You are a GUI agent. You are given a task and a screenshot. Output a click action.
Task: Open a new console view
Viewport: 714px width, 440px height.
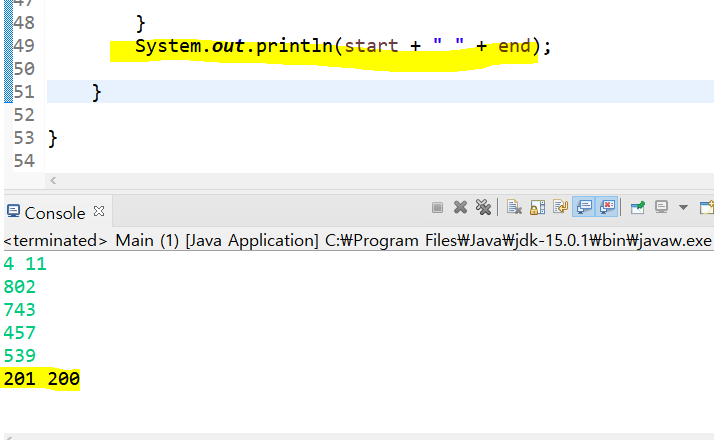click(707, 207)
